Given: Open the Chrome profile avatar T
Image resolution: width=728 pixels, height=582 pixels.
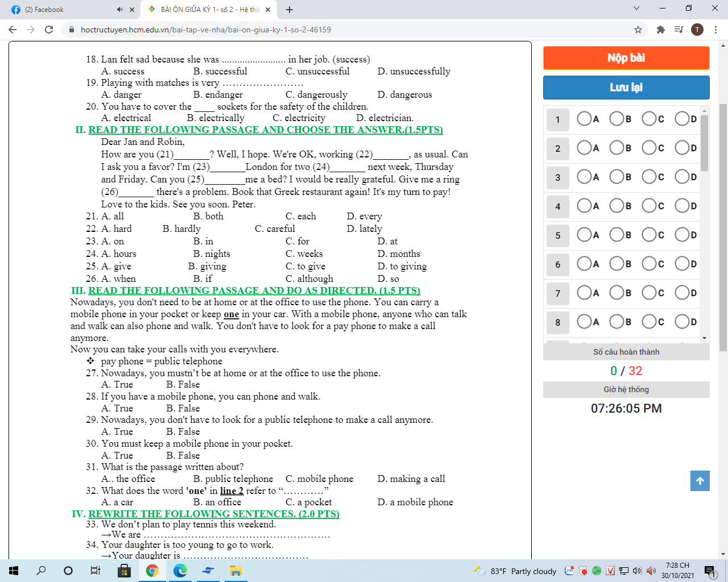Looking at the screenshot, I should 697,30.
